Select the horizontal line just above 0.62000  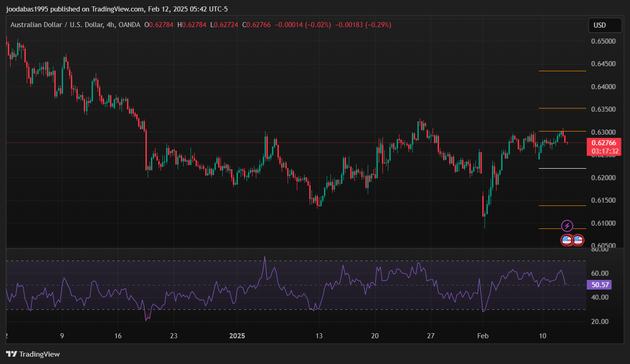pos(562,169)
